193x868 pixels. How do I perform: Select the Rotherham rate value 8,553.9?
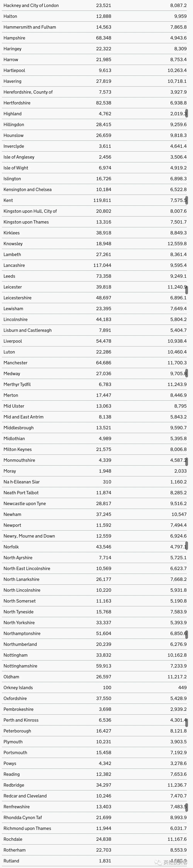[178, 850]
